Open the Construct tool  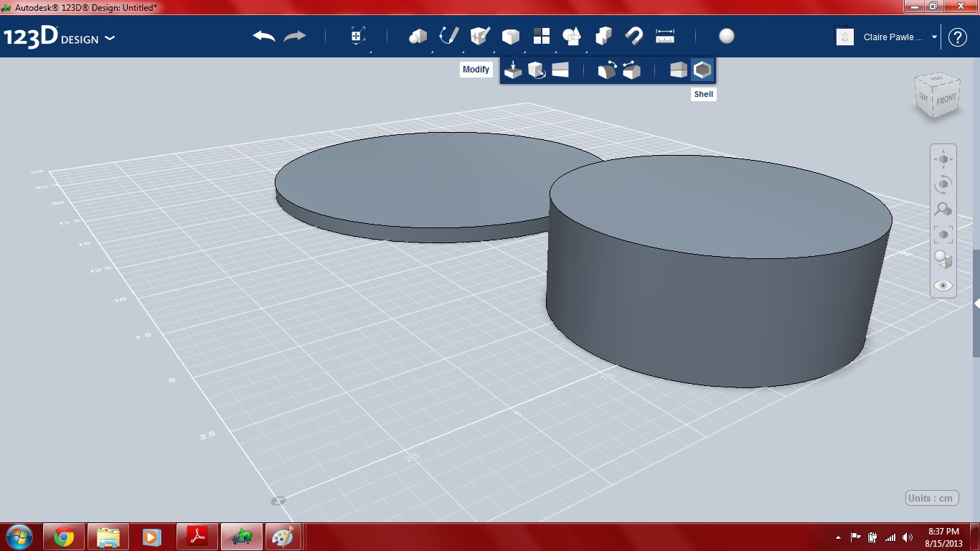click(479, 37)
